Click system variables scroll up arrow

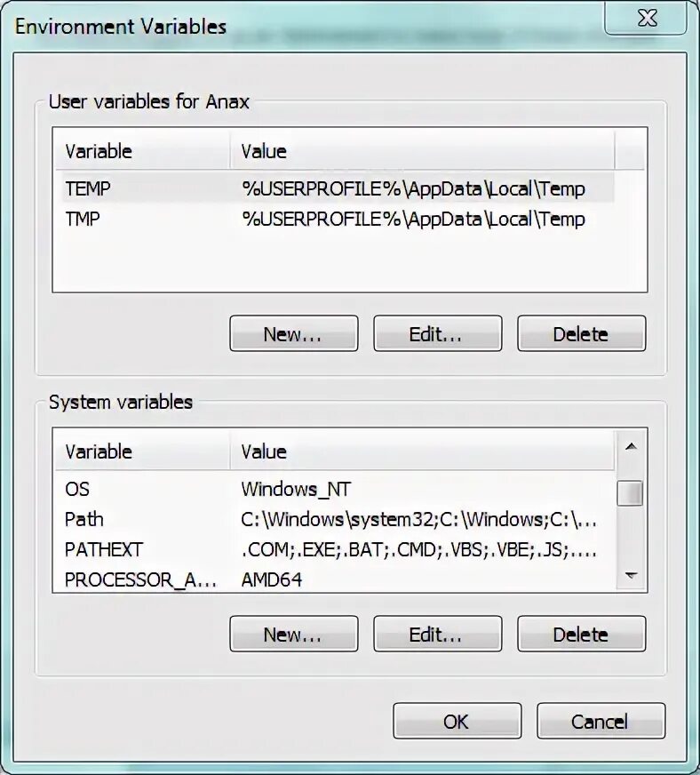(x=631, y=447)
